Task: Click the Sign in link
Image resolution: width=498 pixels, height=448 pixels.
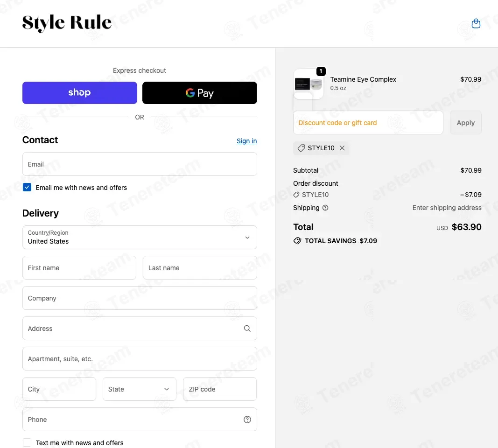Action: (246, 141)
